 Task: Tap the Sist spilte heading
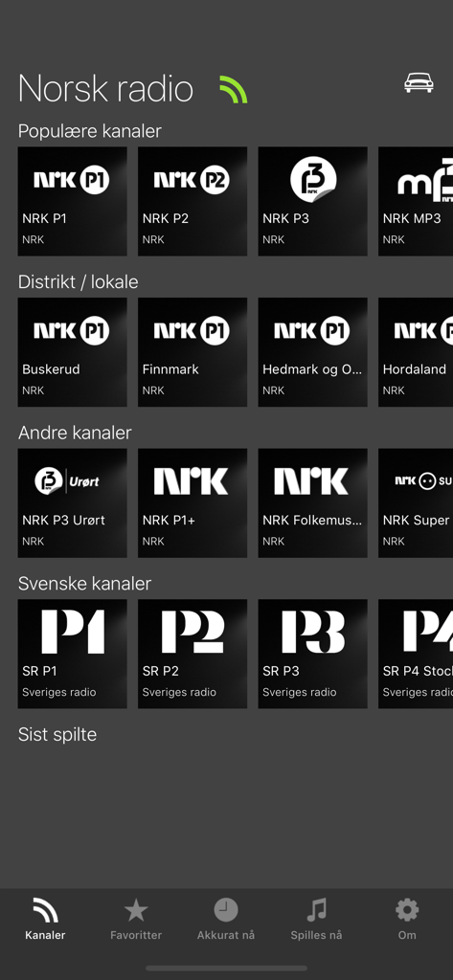57,734
